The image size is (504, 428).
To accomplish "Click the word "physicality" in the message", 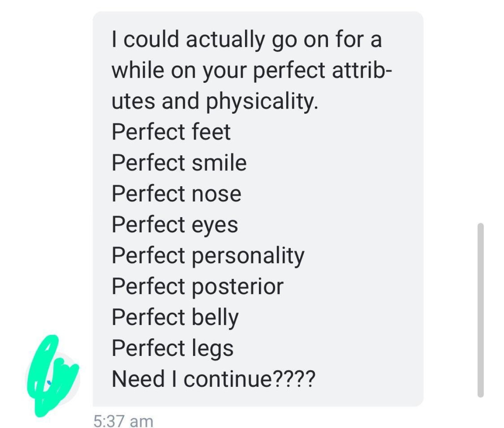I will 261,101.
